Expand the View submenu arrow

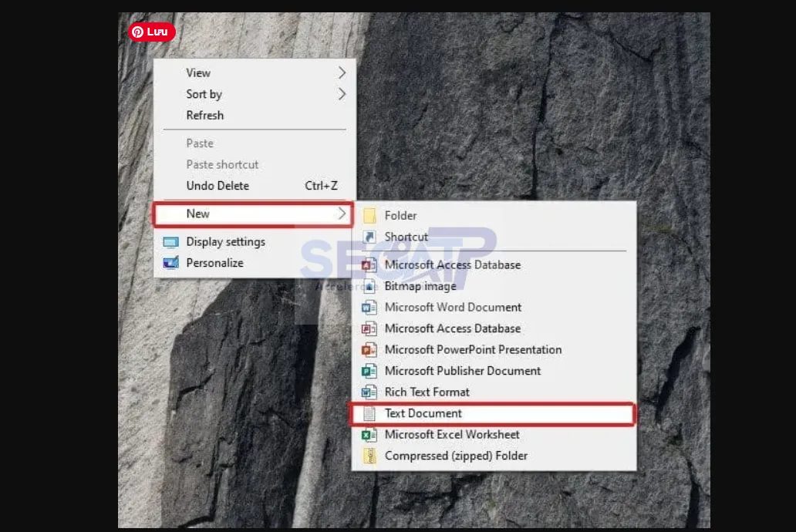tap(342, 72)
